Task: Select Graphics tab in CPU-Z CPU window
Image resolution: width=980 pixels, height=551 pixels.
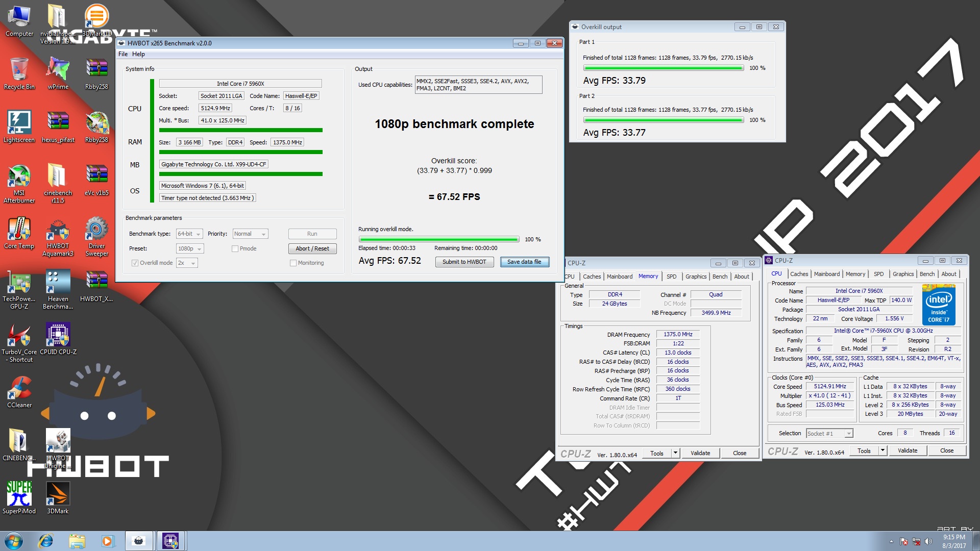Action: click(903, 274)
